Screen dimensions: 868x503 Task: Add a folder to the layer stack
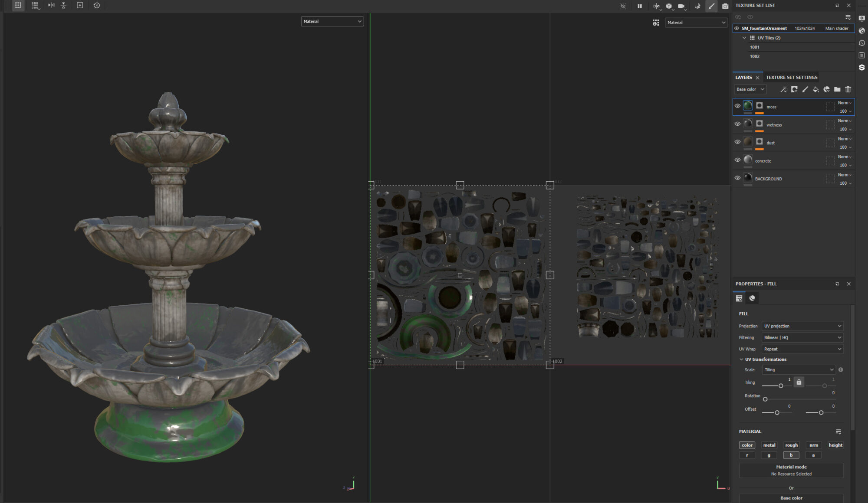tap(837, 89)
